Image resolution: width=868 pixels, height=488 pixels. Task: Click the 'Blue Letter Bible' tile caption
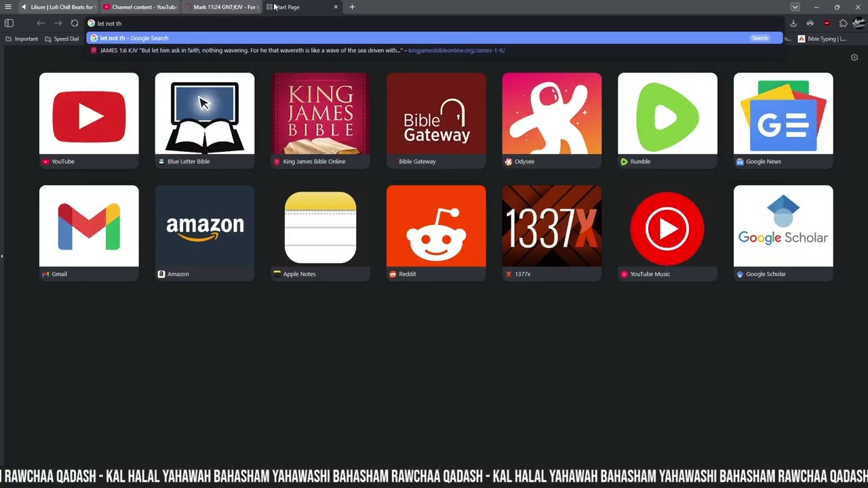point(189,161)
